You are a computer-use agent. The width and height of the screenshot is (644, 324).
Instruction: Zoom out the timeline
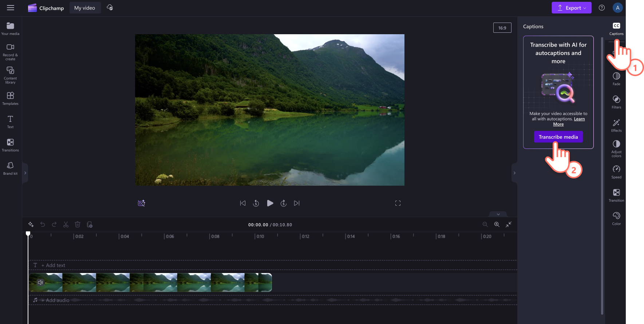click(x=485, y=224)
